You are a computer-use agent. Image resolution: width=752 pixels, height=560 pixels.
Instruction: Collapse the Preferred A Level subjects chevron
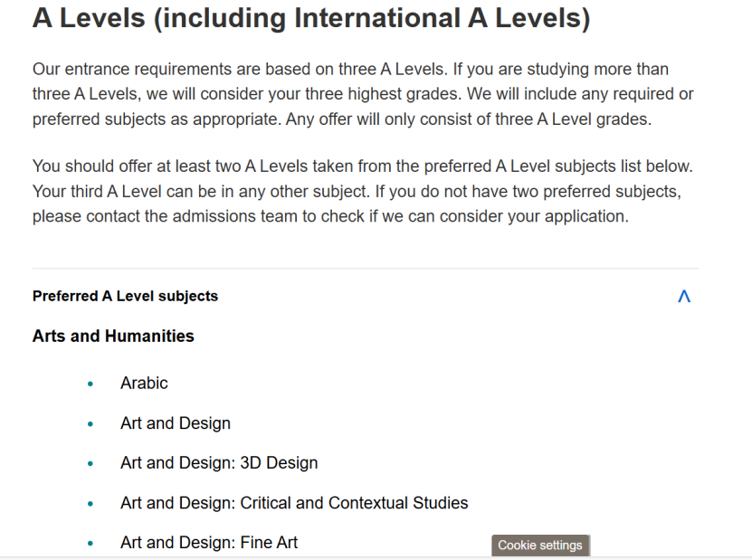pos(684,297)
